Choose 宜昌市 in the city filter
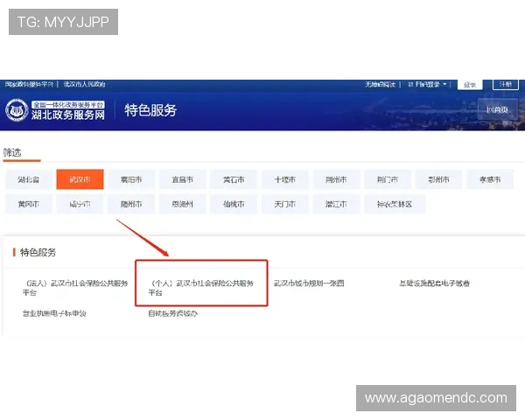Viewport: 525px width, 420px height. [183, 179]
